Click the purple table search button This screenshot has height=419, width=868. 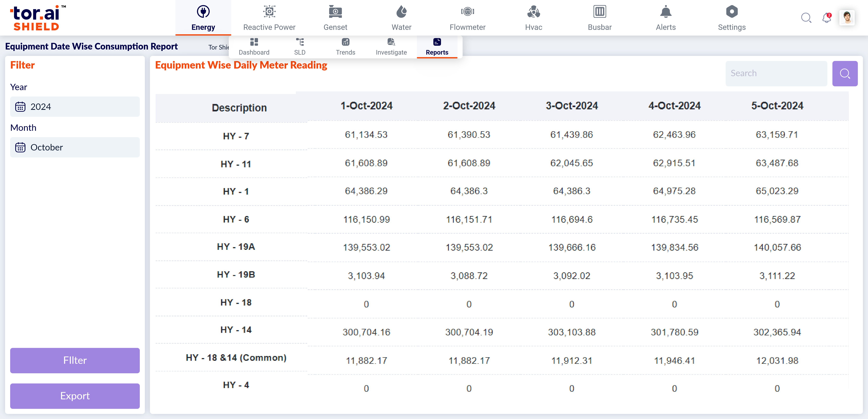[x=845, y=73]
